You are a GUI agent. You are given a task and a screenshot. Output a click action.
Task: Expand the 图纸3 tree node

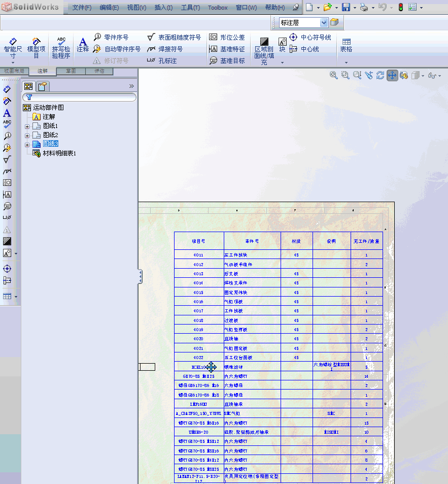[x=27, y=145]
